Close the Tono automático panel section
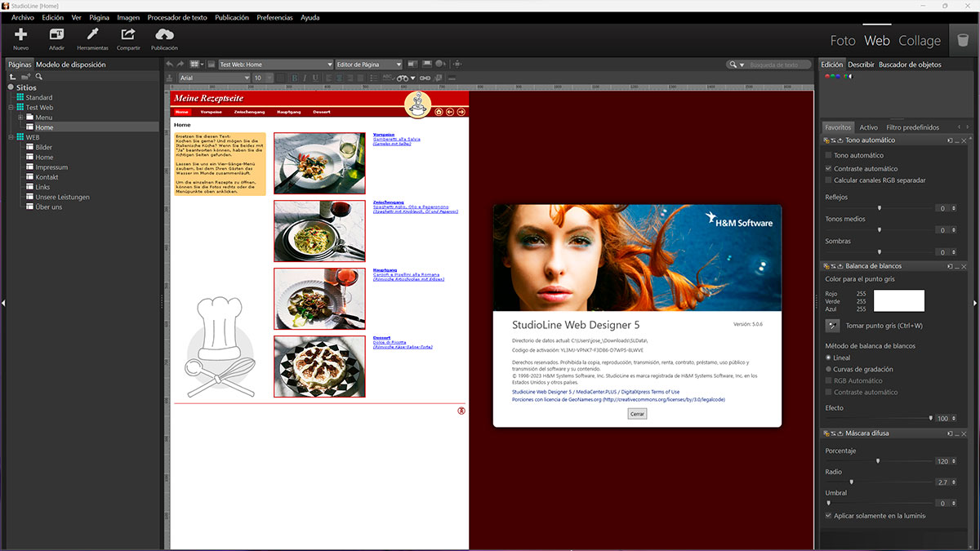Image resolution: width=980 pixels, height=551 pixels. (x=964, y=140)
